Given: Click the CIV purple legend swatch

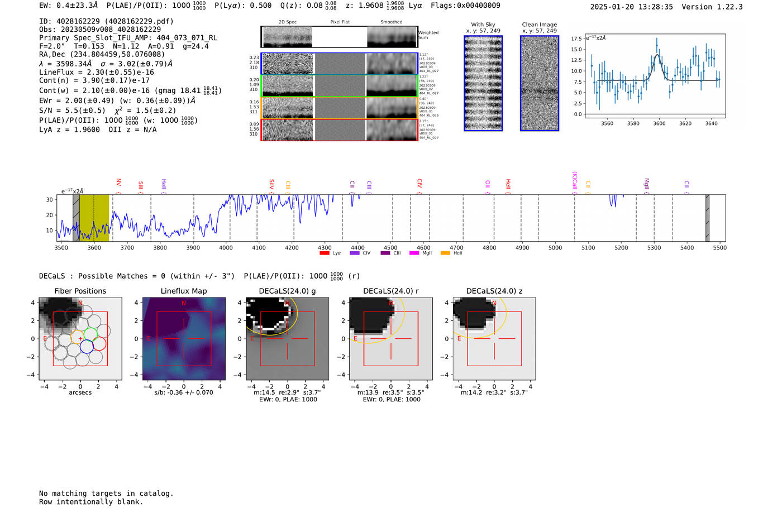Looking at the screenshot, I should click(354, 253).
